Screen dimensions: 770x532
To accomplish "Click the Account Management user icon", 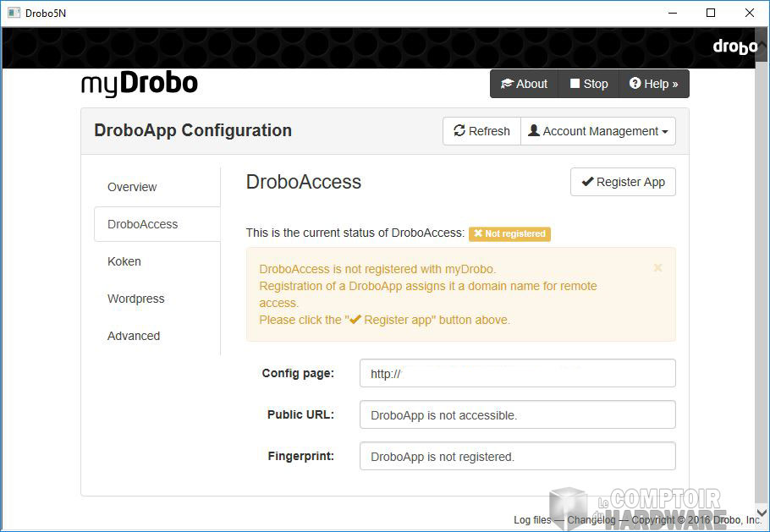I will (534, 131).
